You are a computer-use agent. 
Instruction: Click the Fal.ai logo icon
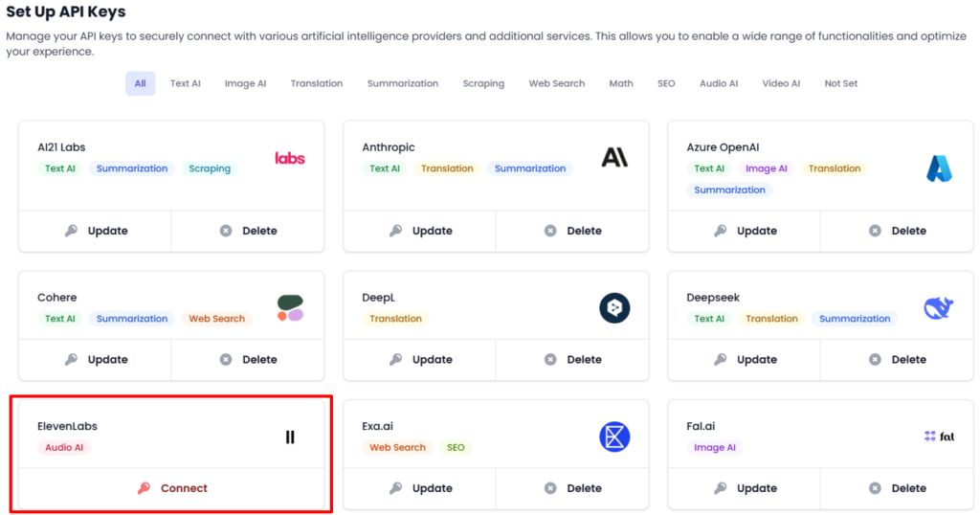click(x=939, y=437)
